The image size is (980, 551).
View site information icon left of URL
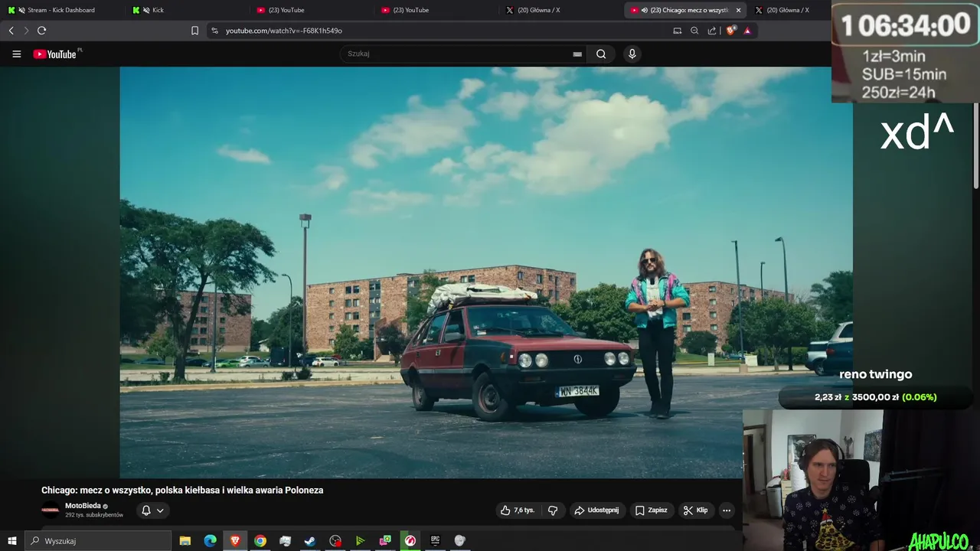tap(214, 31)
